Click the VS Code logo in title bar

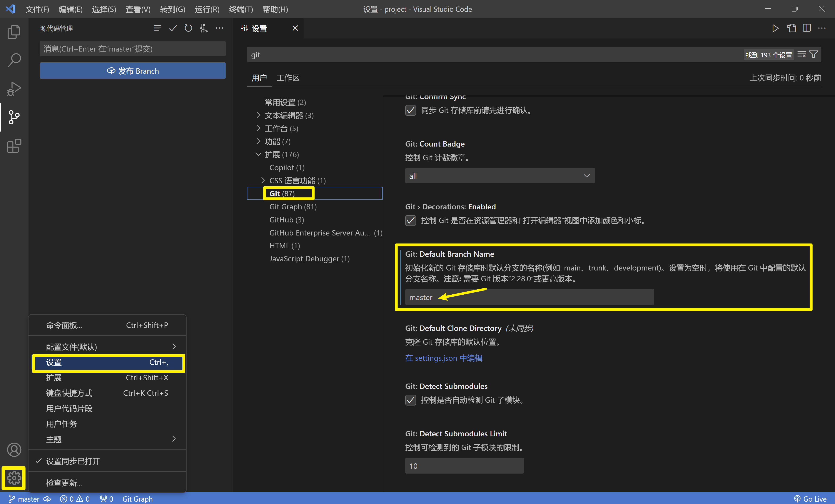coord(10,9)
